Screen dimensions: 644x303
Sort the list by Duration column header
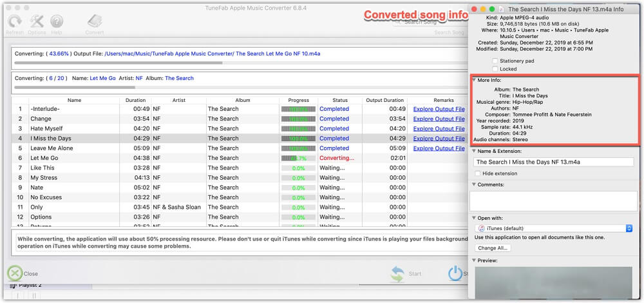point(135,100)
